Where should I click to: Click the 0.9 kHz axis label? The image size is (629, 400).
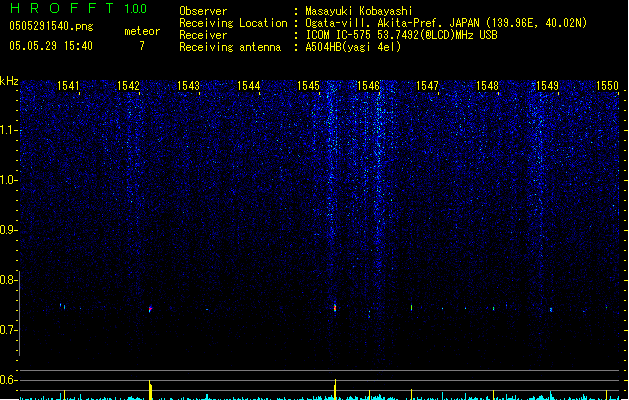click(7, 230)
